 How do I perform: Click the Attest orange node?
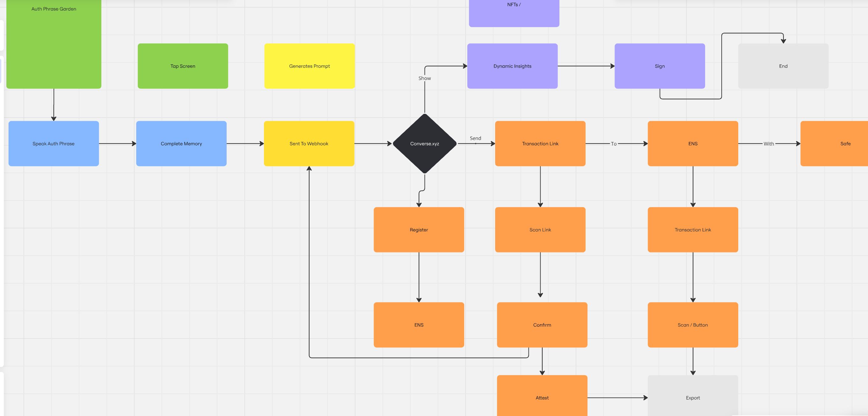coord(542,398)
